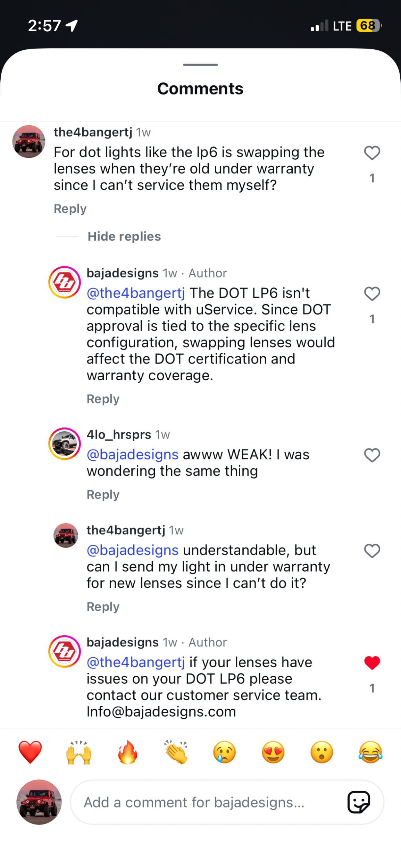Open 4lo_hrsprs profile picture
401x868 pixels.
[65, 444]
